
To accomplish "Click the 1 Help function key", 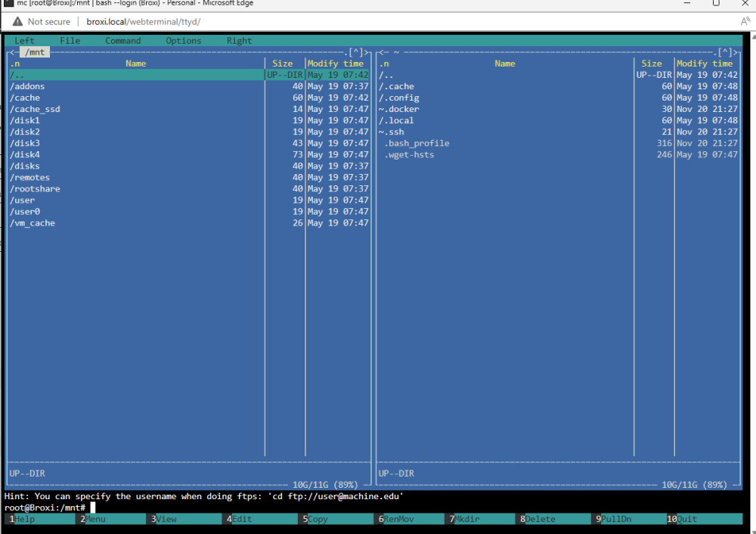I will [x=42, y=519].
